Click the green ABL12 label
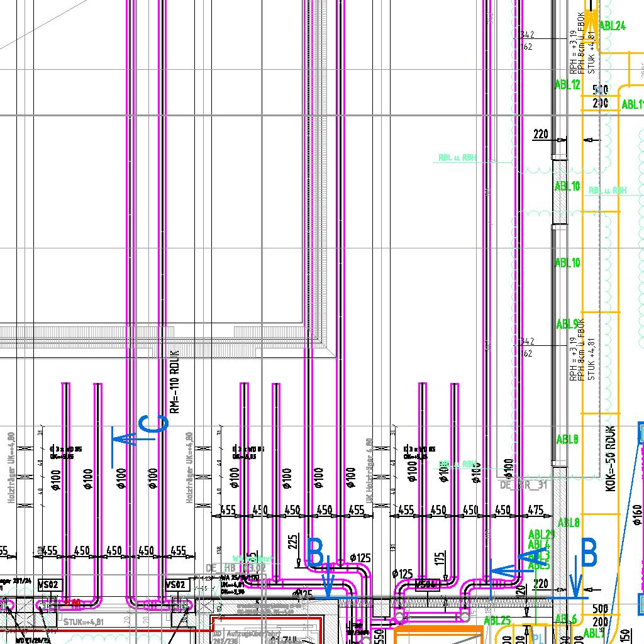The width and height of the screenshot is (644, 644). coord(567,85)
